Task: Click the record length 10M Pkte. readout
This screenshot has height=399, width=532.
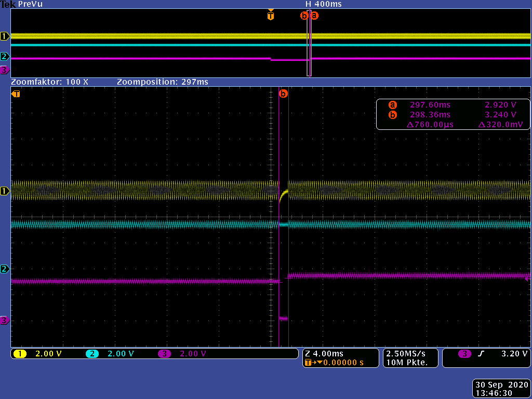Action: pyautogui.click(x=407, y=362)
